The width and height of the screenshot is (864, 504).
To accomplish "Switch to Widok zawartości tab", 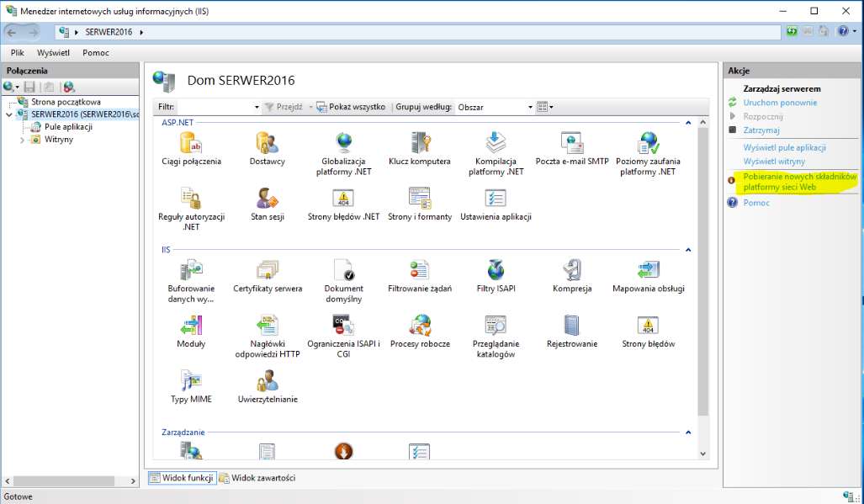I will tap(257, 478).
